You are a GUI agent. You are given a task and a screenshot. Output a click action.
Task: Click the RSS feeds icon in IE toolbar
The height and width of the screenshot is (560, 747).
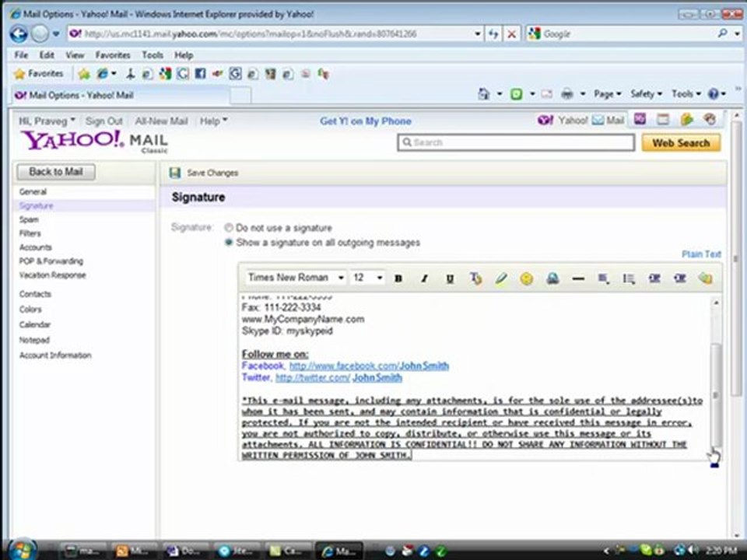tap(517, 94)
